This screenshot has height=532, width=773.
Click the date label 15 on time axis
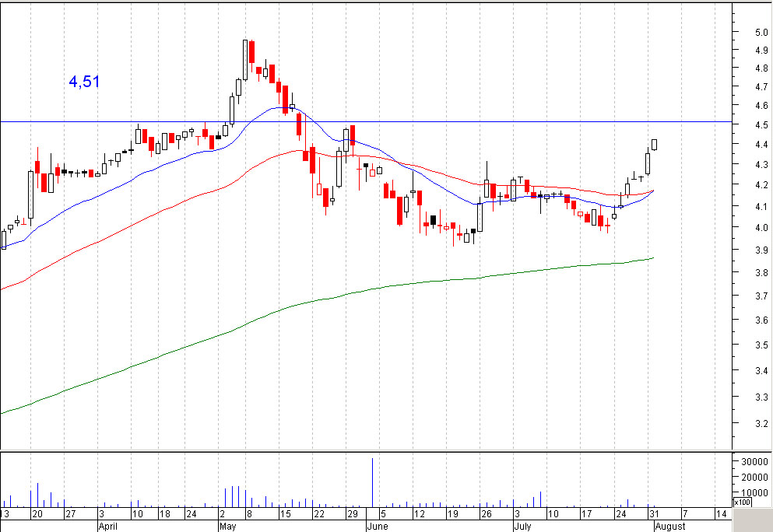point(286,514)
